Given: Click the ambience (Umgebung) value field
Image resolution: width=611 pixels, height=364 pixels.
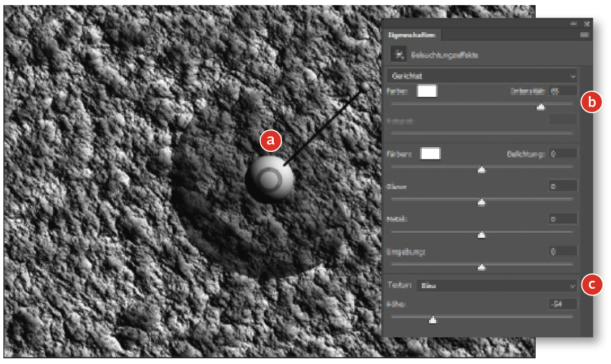Looking at the screenshot, I should coord(563,251).
